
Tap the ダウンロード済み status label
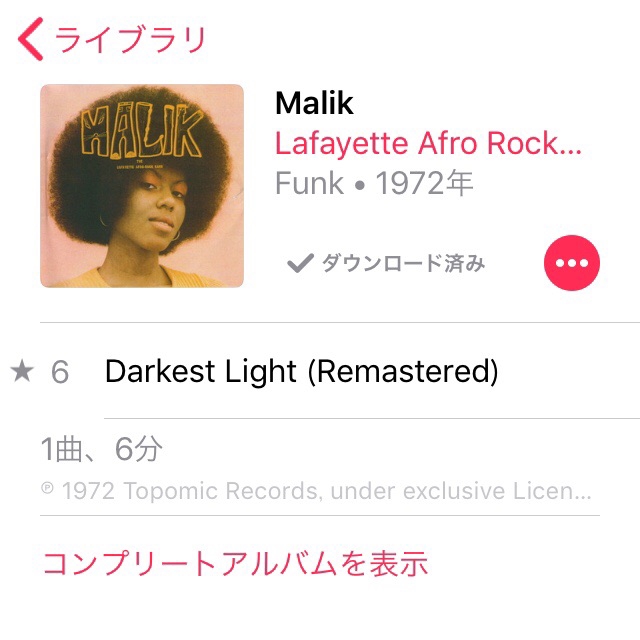pyautogui.click(x=403, y=263)
